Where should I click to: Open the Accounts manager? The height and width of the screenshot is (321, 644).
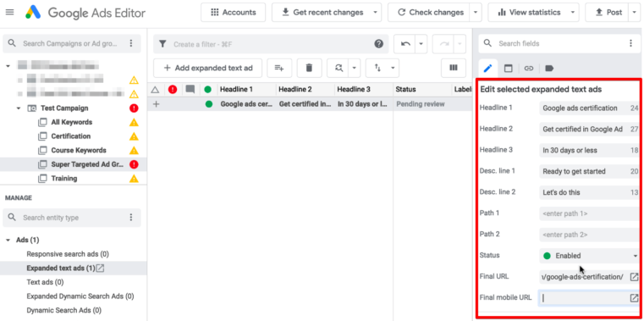[x=233, y=13]
